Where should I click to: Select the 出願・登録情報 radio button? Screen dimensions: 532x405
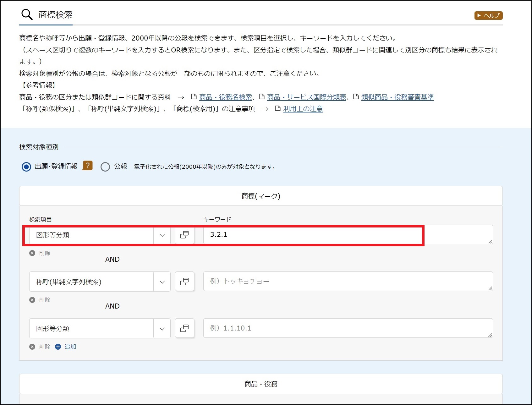26,167
